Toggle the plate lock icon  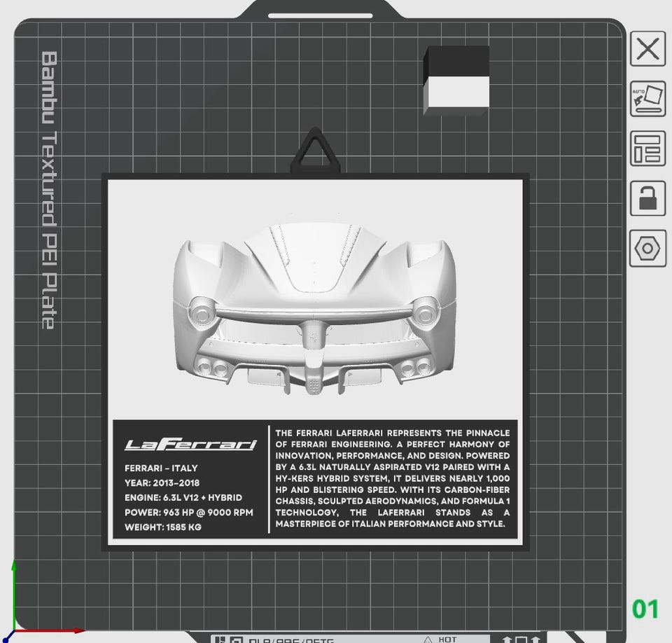click(647, 198)
